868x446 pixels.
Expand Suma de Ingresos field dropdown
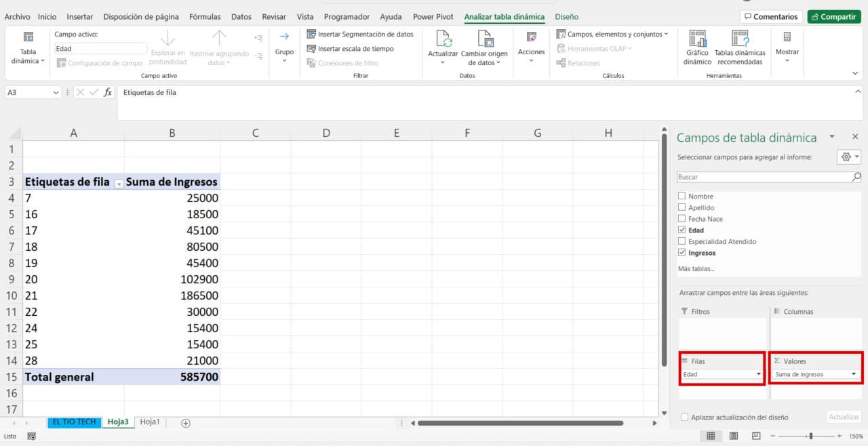point(853,374)
